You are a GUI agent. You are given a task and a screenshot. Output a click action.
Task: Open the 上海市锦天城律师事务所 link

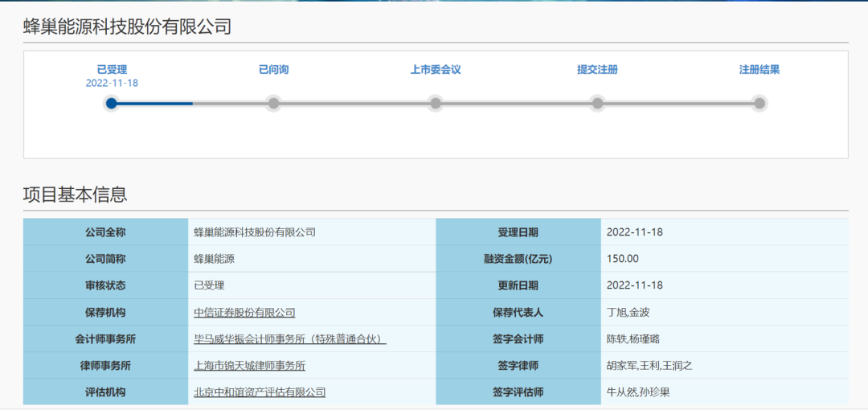tap(249, 365)
